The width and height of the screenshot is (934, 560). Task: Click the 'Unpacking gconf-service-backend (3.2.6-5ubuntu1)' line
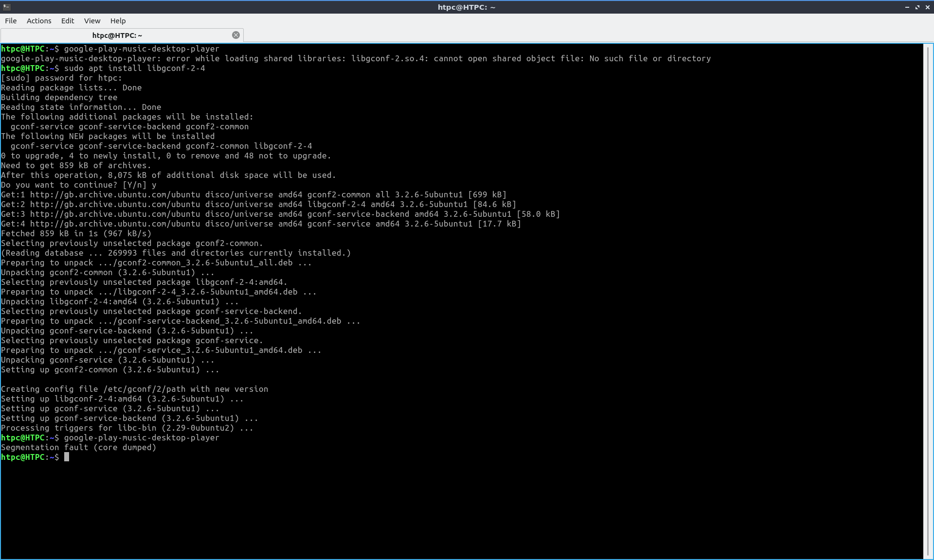pyautogui.click(x=127, y=331)
